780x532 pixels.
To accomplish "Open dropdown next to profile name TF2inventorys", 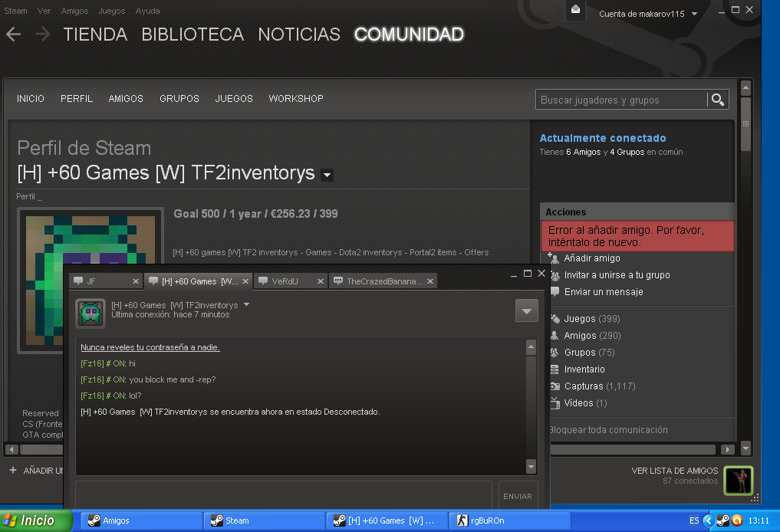I will coord(327,175).
